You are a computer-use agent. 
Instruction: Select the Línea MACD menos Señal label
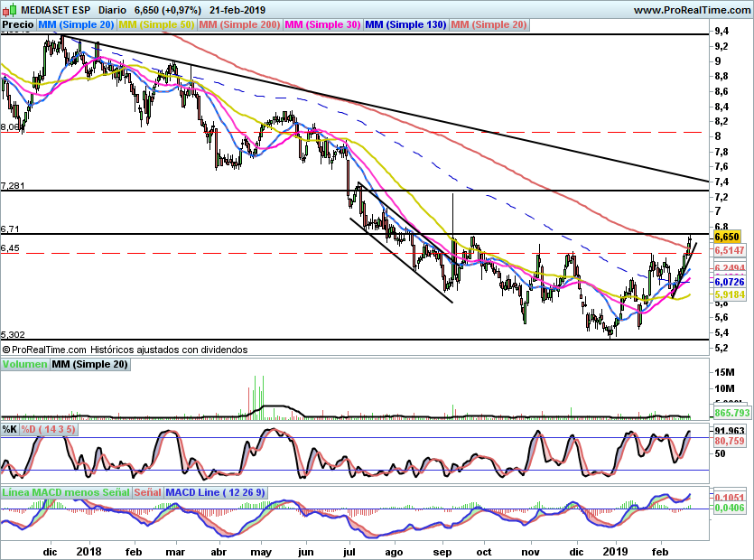click(x=66, y=492)
